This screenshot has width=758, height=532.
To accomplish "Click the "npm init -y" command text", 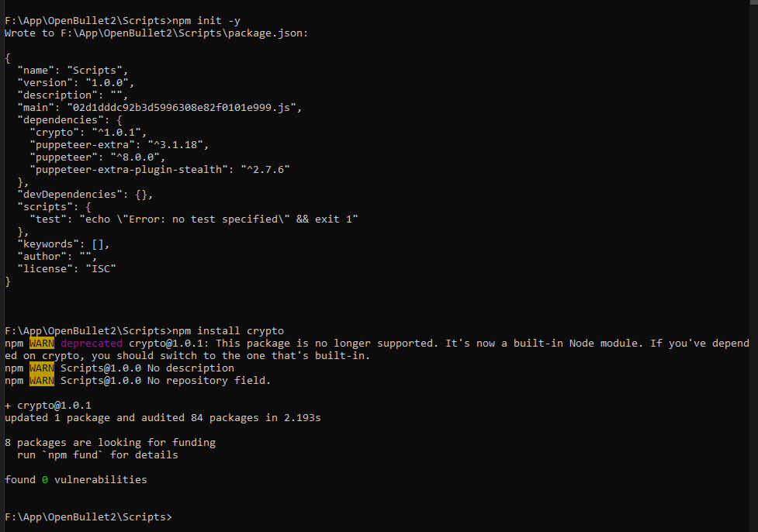I will pos(206,21).
